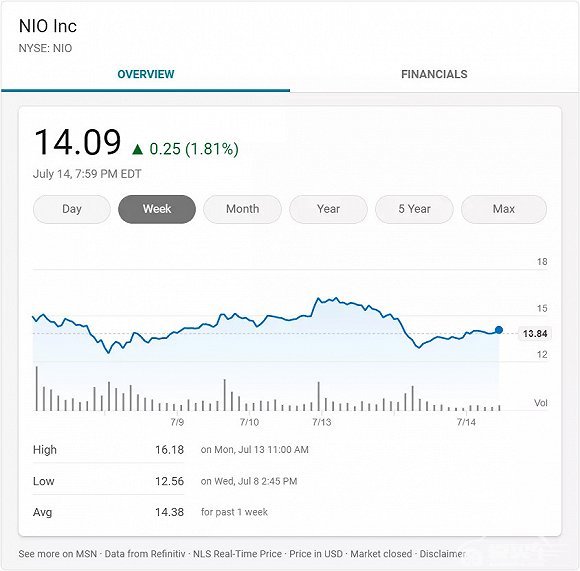This screenshot has height=571, width=580.
Task: Choose the Max time range
Action: 504,209
